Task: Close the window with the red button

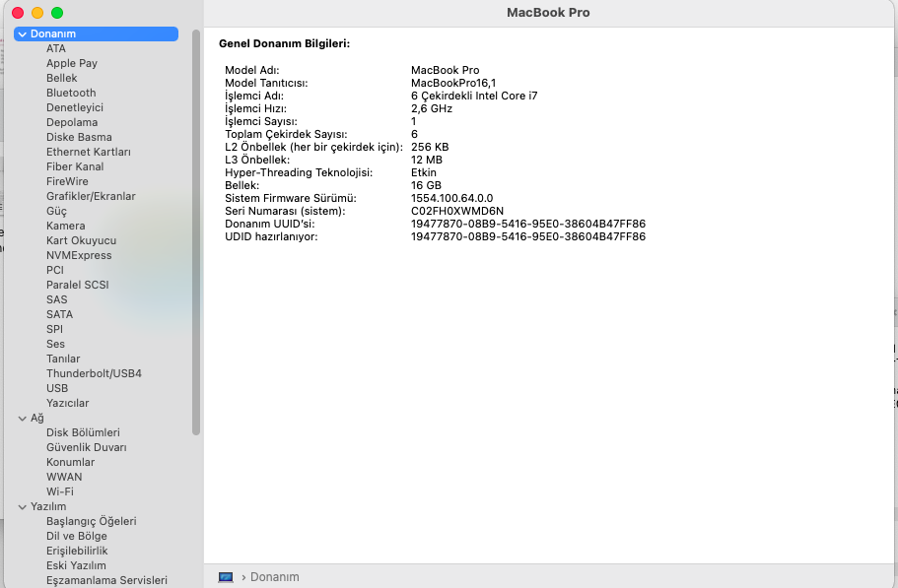Action: tap(18, 13)
